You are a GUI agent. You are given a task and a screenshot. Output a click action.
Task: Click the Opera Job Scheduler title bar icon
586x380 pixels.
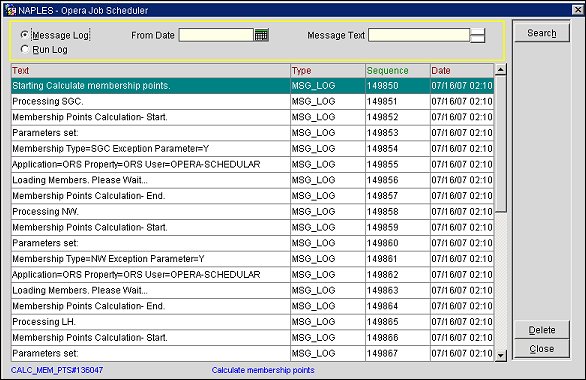[x=10, y=10]
